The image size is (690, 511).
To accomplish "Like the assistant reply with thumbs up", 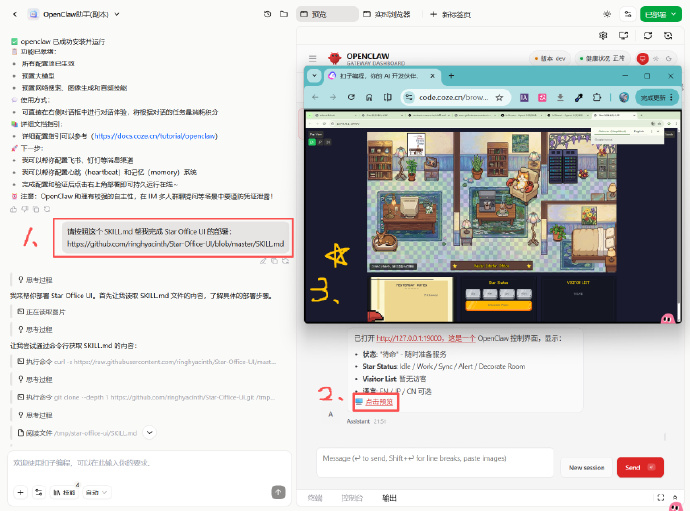I will [x=14, y=209].
